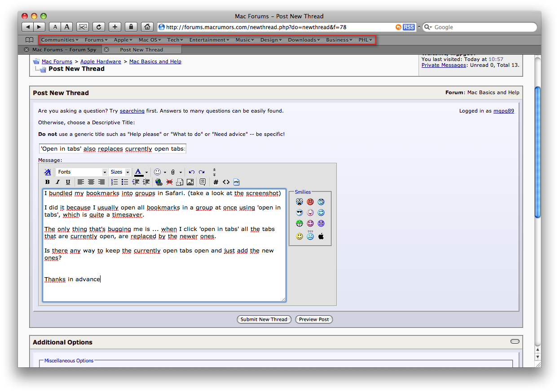Undo last edit in message editor
This screenshot has height=392, width=559.
tap(192, 172)
